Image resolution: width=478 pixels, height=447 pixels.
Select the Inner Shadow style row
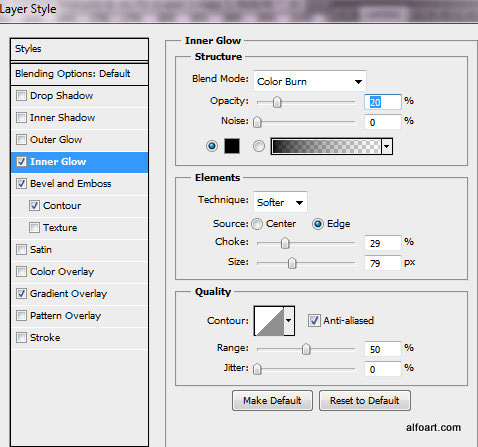pyautogui.click(x=79, y=118)
